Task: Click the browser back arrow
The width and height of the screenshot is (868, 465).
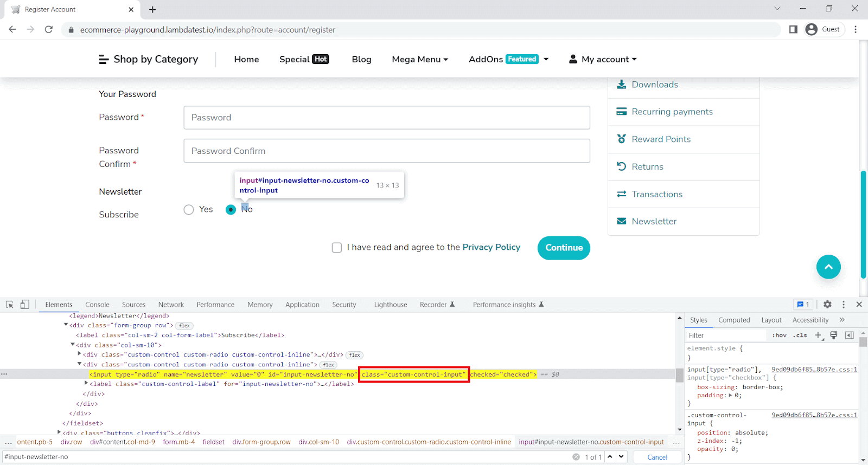Action: (12, 29)
